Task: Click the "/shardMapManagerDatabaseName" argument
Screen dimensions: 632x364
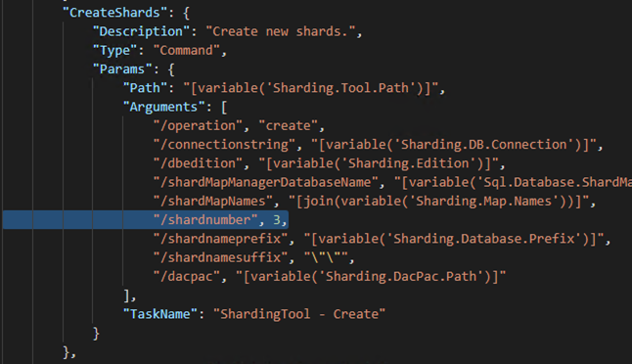Action: point(266,182)
